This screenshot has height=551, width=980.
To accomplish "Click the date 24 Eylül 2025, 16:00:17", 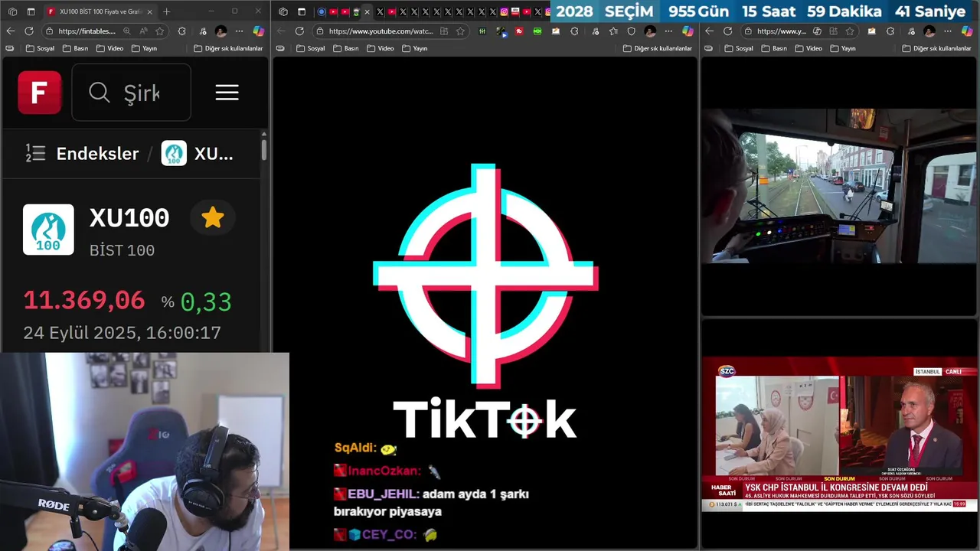I will (x=122, y=333).
